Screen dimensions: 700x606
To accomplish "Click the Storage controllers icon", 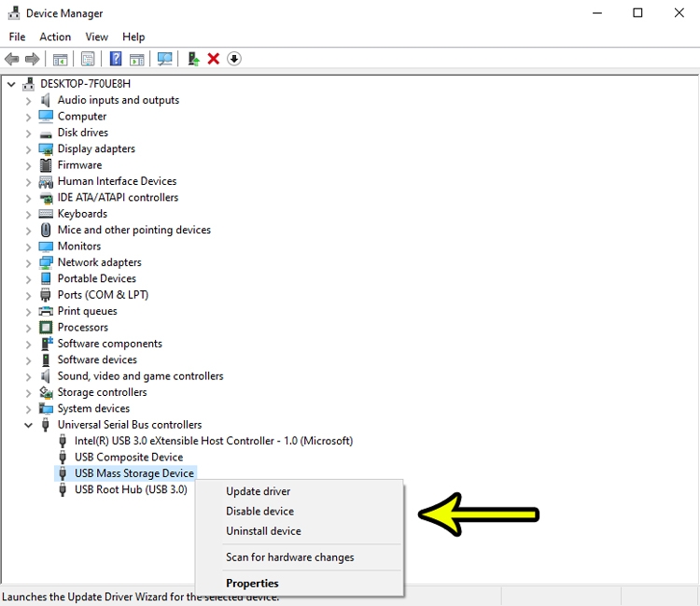I will point(46,392).
